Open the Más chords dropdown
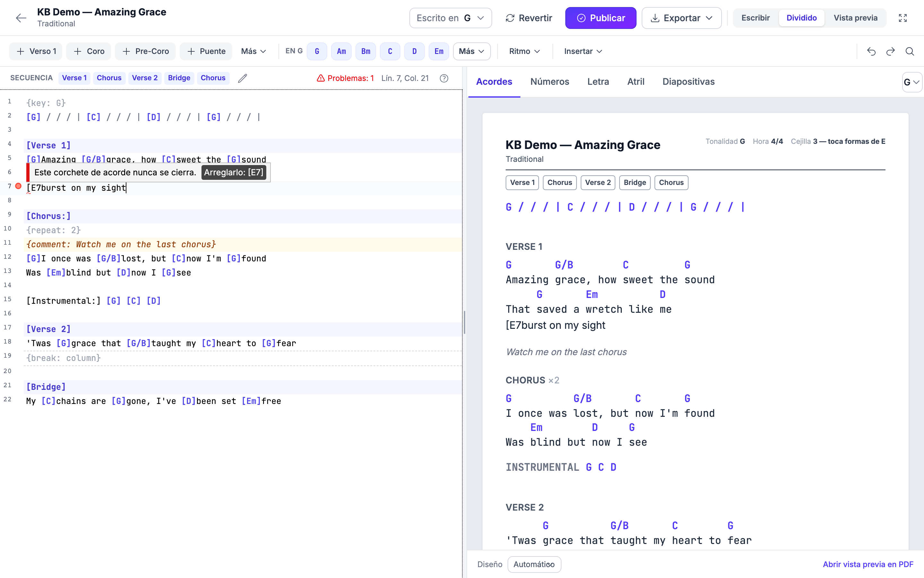924x578 pixels. [472, 51]
